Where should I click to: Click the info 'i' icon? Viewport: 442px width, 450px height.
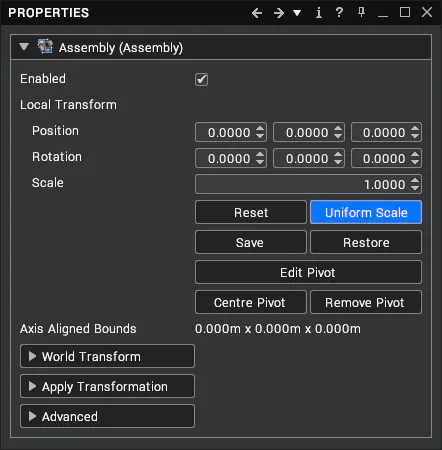[x=319, y=13]
